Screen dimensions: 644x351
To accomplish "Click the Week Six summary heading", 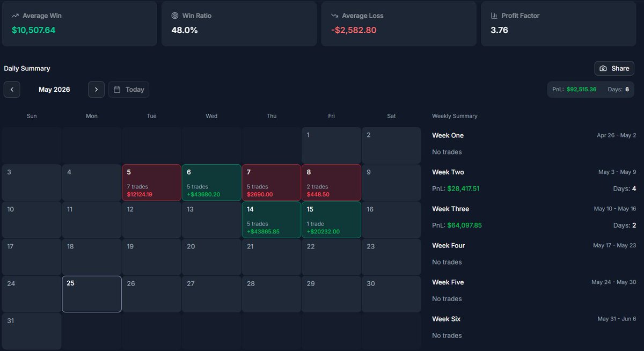I will pyautogui.click(x=447, y=319).
